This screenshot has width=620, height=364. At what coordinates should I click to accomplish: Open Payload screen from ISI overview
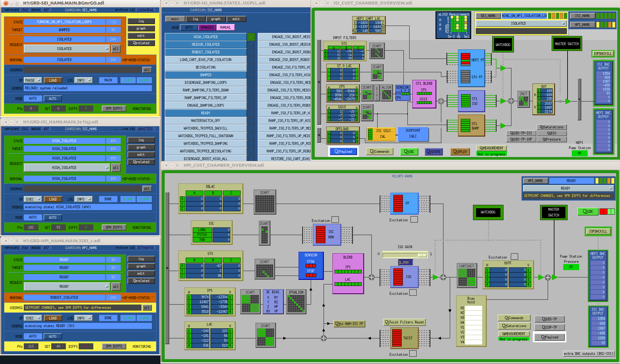(343, 152)
